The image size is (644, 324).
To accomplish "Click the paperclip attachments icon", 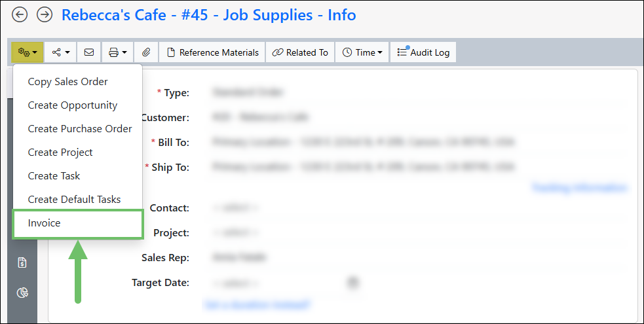I will point(146,52).
